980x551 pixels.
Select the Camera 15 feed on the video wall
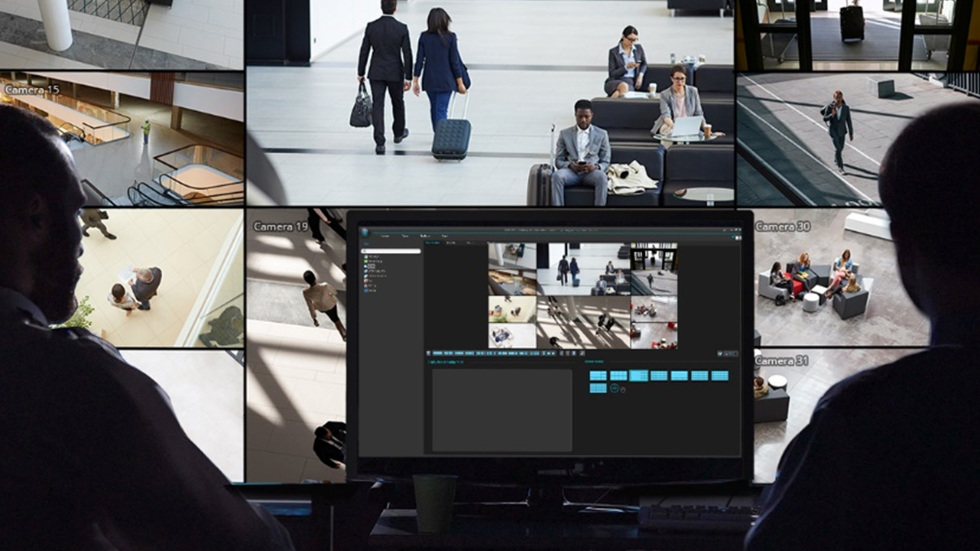click(122, 139)
